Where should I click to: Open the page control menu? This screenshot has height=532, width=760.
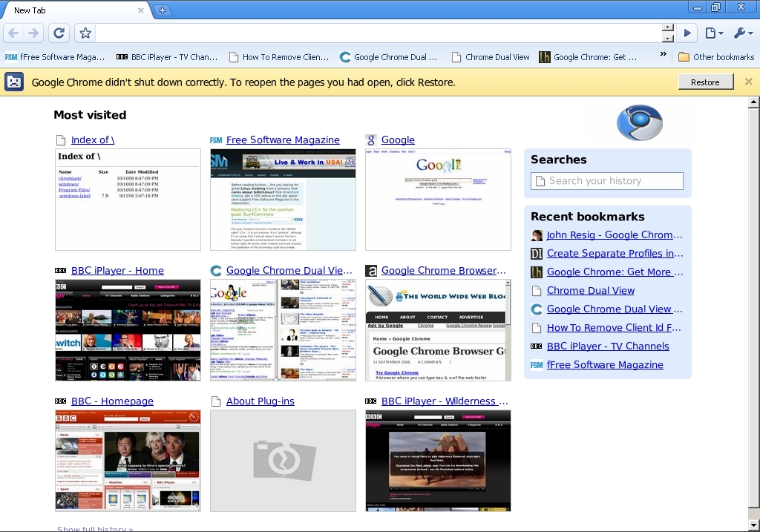coord(714,33)
